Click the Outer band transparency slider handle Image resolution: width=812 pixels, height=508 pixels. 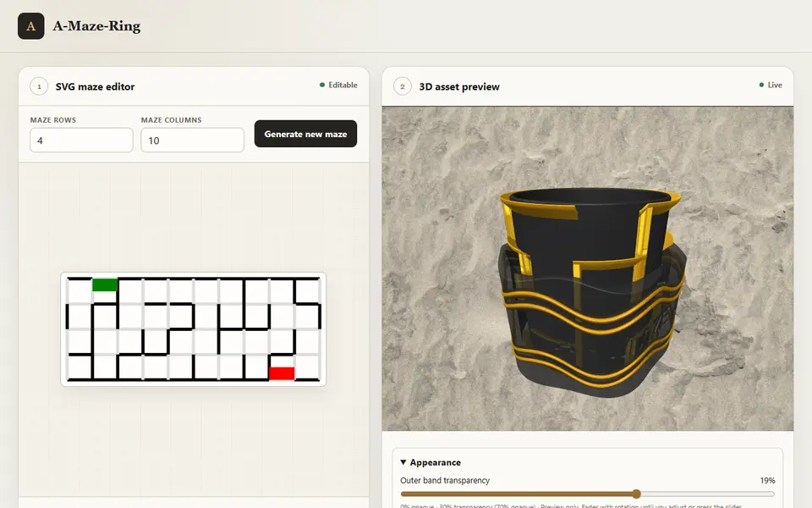[x=636, y=494]
